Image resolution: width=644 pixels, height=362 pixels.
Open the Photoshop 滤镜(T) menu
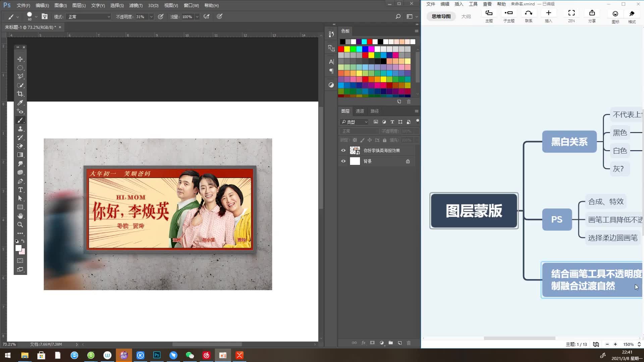[136, 5]
